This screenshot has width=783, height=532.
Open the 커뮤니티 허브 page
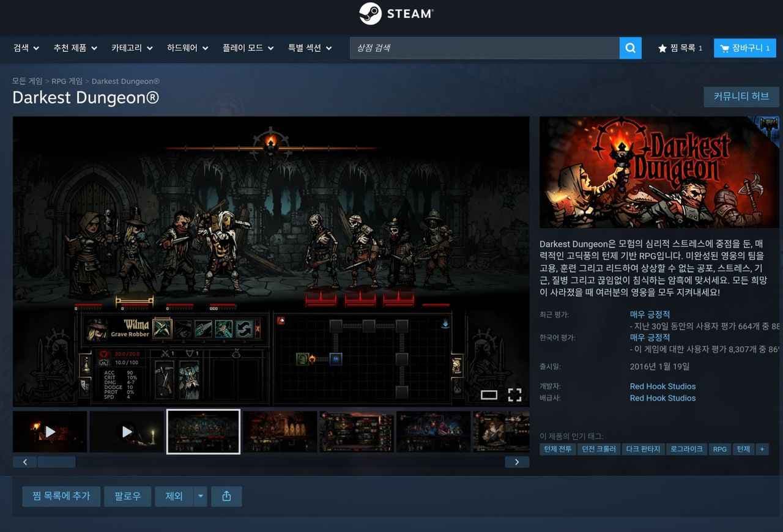(741, 97)
